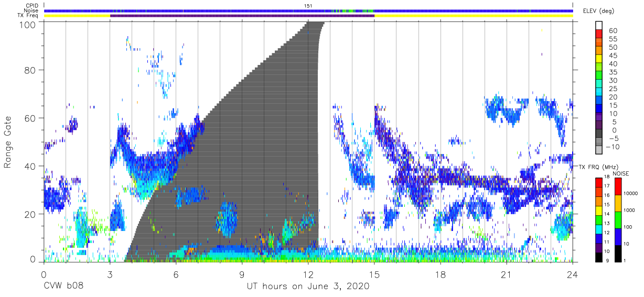Viewport: 644px width, 297px height.
Task: Click the NOISE legend title
Action: coord(621,173)
